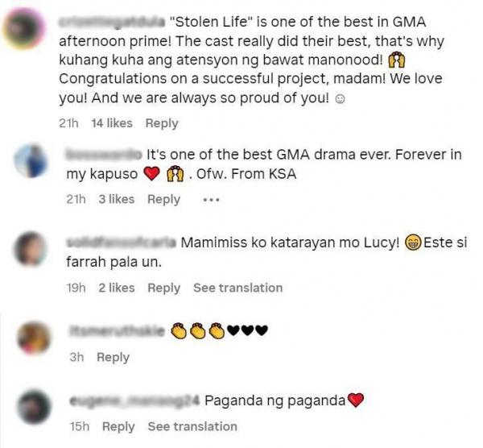Viewport: 483px width, 448px height.
Task: Reply to the Stolen Life comment
Action: [x=162, y=123]
